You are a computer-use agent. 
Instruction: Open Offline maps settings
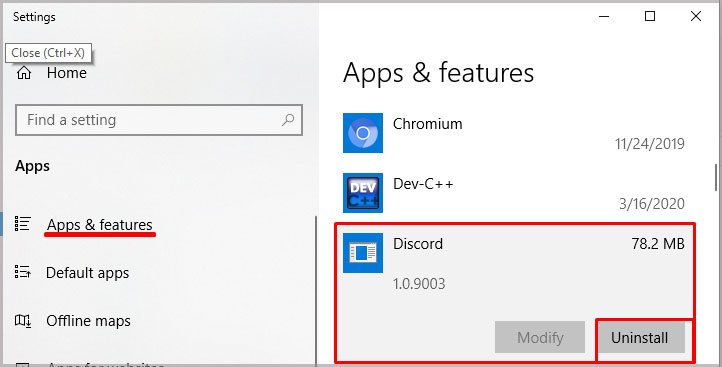pyautogui.click(x=88, y=321)
